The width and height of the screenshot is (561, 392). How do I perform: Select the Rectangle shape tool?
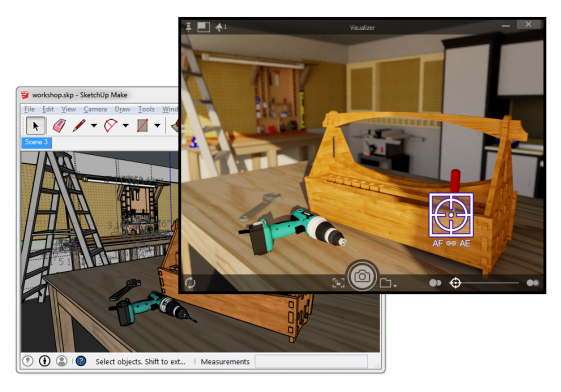click(x=142, y=126)
